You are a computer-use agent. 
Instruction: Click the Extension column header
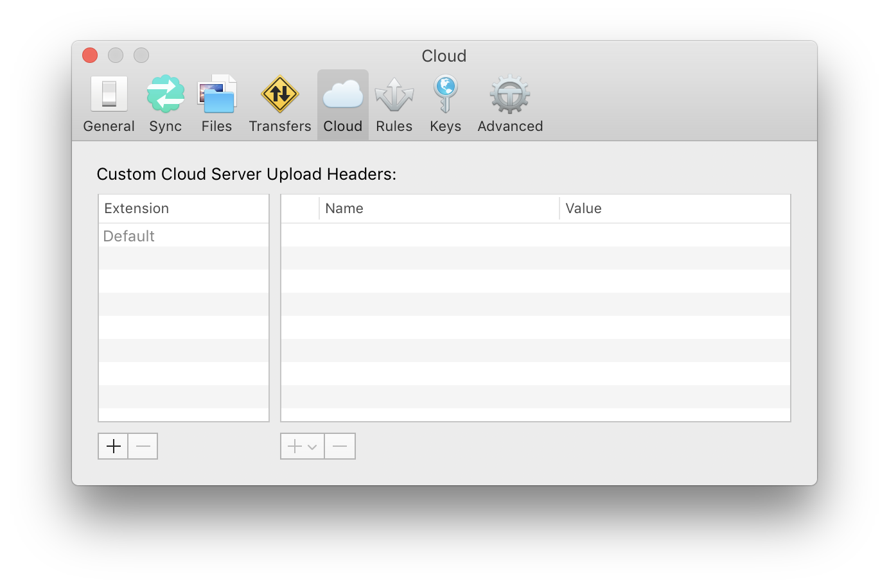(184, 209)
